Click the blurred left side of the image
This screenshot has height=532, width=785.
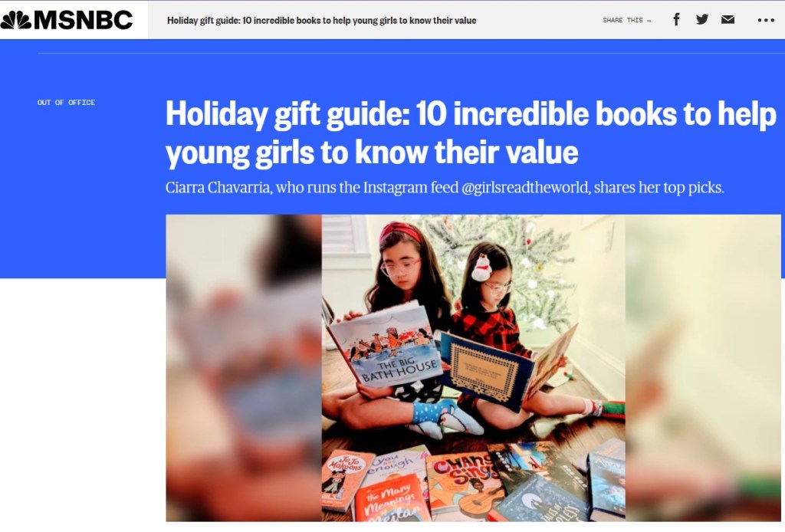point(244,368)
